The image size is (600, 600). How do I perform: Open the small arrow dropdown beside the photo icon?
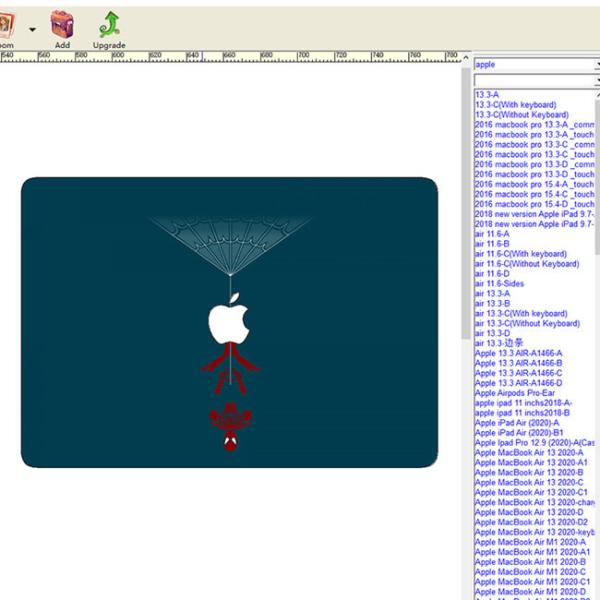tap(32, 30)
